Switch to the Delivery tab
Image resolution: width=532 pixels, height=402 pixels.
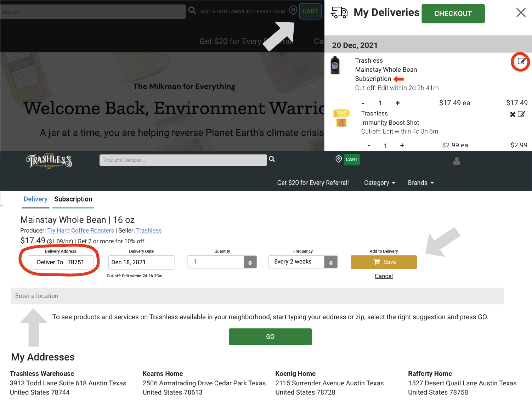point(35,199)
